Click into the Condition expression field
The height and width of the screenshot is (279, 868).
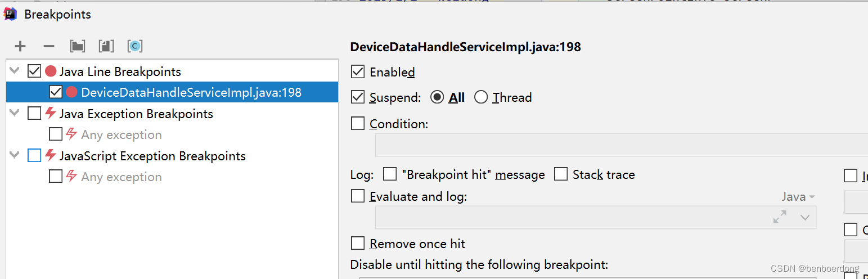point(621,145)
